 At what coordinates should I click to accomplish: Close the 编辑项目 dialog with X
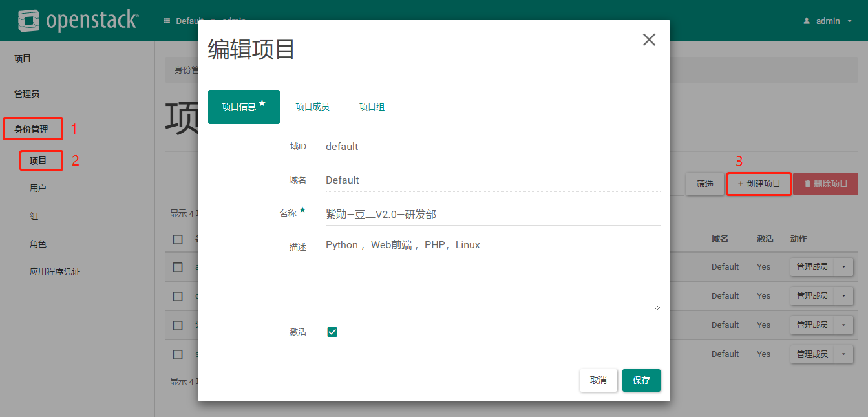click(x=649, y=39)
